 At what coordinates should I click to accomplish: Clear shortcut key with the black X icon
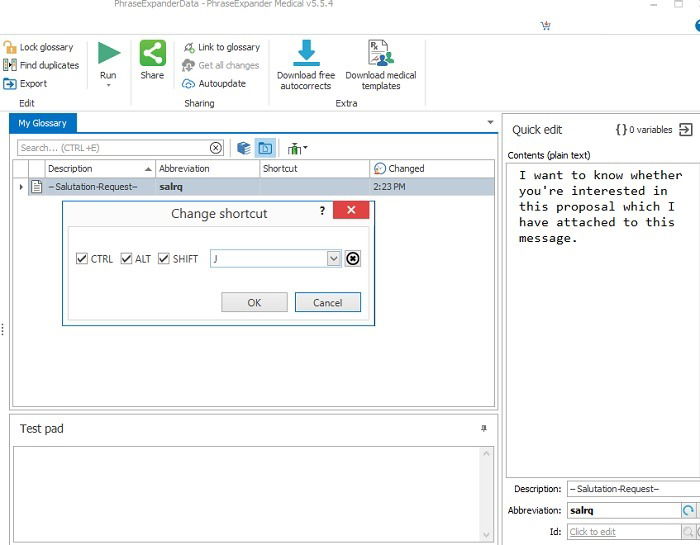(x=353, y=258)
